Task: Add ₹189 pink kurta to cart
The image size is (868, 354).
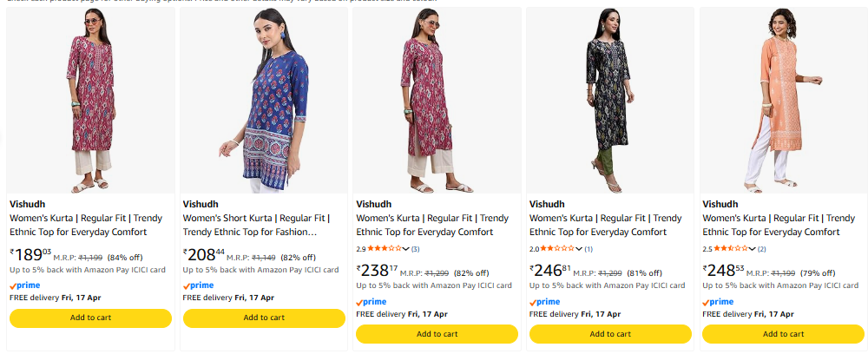Action: click(x=90, y=318)
